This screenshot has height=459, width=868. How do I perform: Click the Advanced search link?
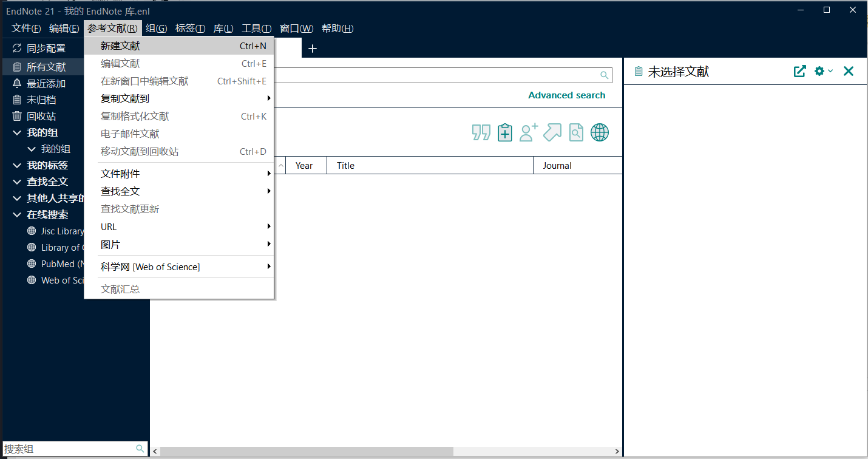click(x=566, y=95)
